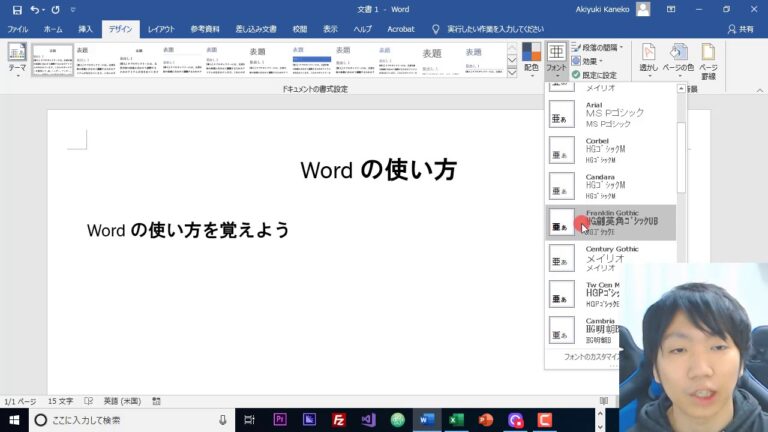This screenshot has width=768, height=432.
Task: Click the 15 文字 word count status
Action: coord(60,401)
